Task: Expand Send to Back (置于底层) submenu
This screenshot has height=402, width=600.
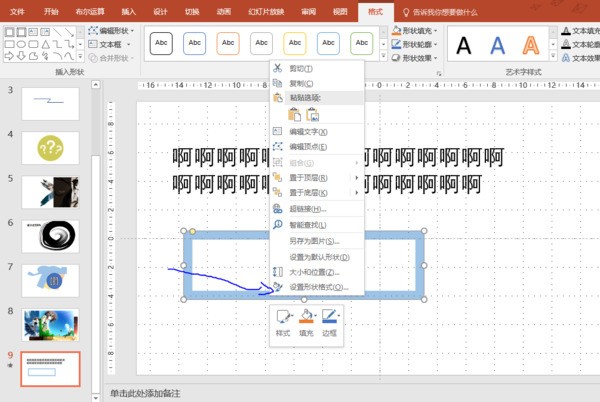Action: (308, 193)
